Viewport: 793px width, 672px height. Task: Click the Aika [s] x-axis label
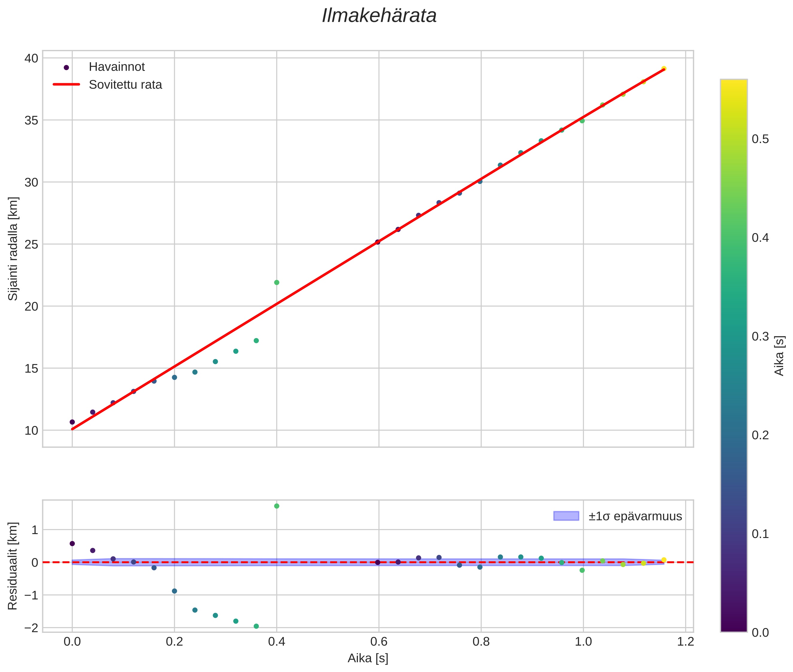[368, 658]
